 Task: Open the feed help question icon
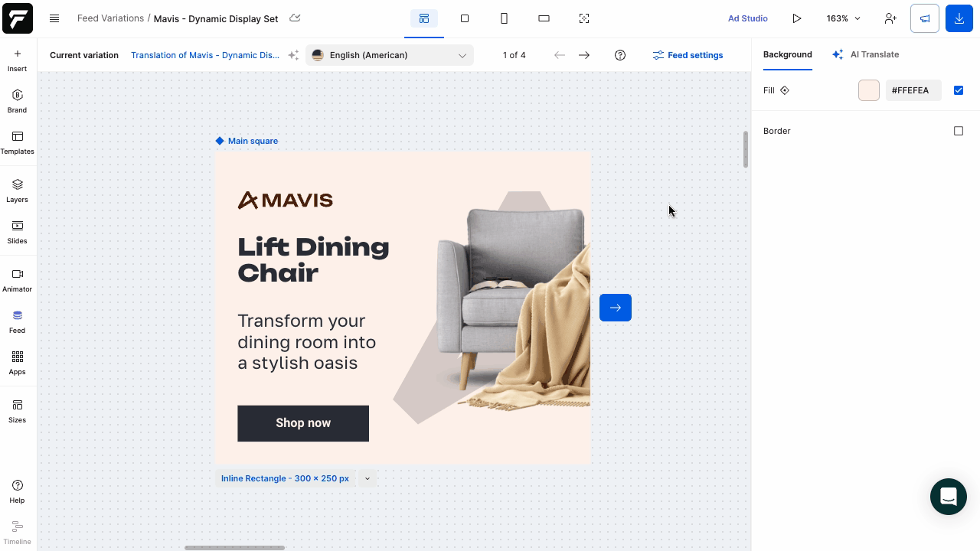pyautogui.click(x=620, y=55)
